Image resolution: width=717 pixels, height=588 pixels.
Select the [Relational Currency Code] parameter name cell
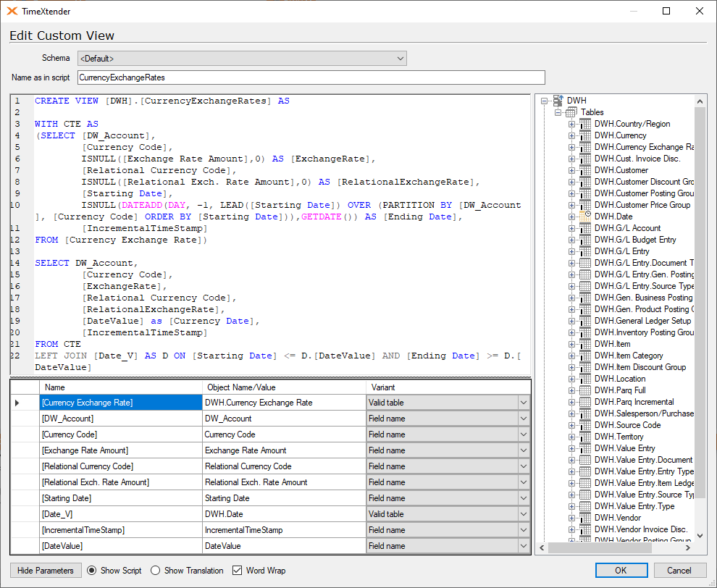(x=121, y=466)
